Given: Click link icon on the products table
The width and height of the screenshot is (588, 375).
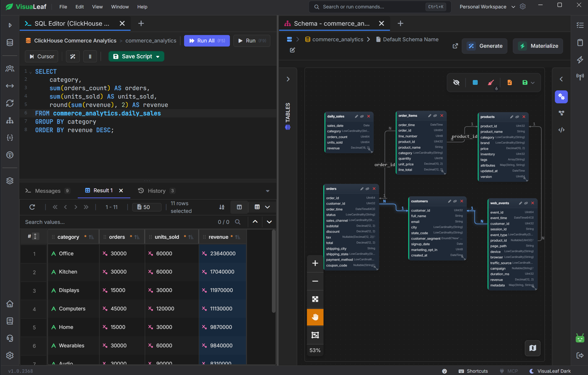Looking at the screenshot, I should 517,117.
